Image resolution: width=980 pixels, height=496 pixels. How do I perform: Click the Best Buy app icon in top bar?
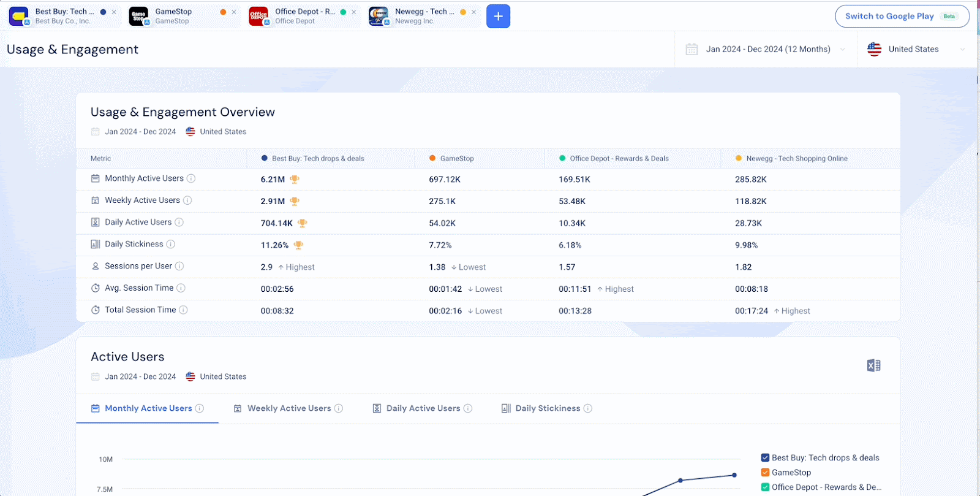19,16
